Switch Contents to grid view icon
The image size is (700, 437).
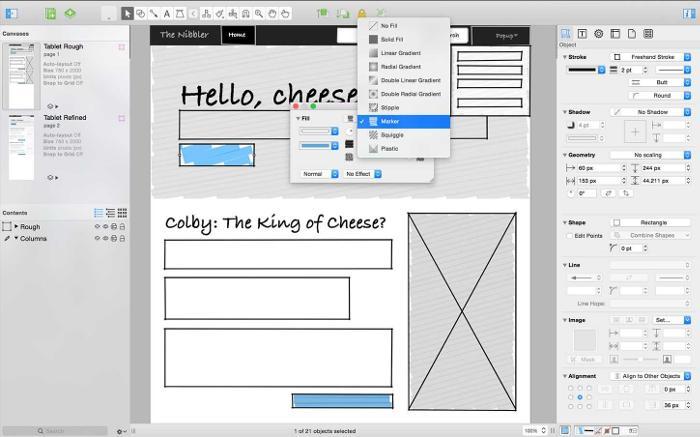pos(122,213)
